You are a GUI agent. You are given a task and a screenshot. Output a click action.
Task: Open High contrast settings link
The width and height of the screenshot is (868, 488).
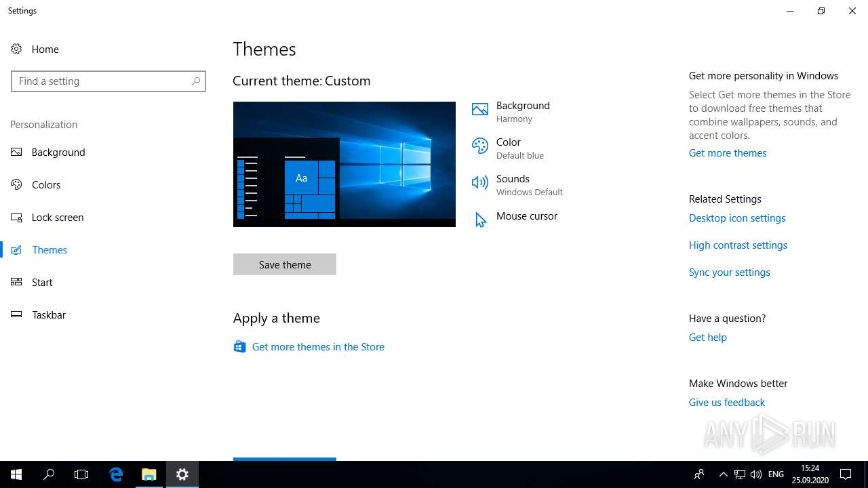738,245
